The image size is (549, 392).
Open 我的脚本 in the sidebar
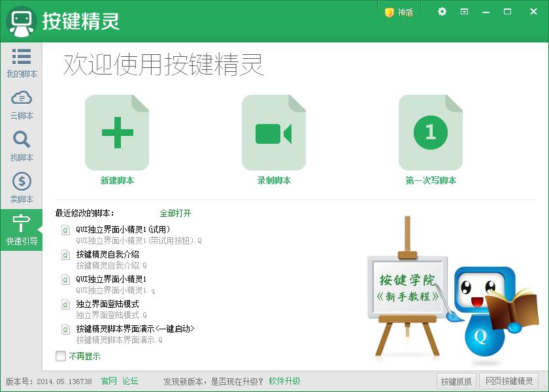point(22,63)
